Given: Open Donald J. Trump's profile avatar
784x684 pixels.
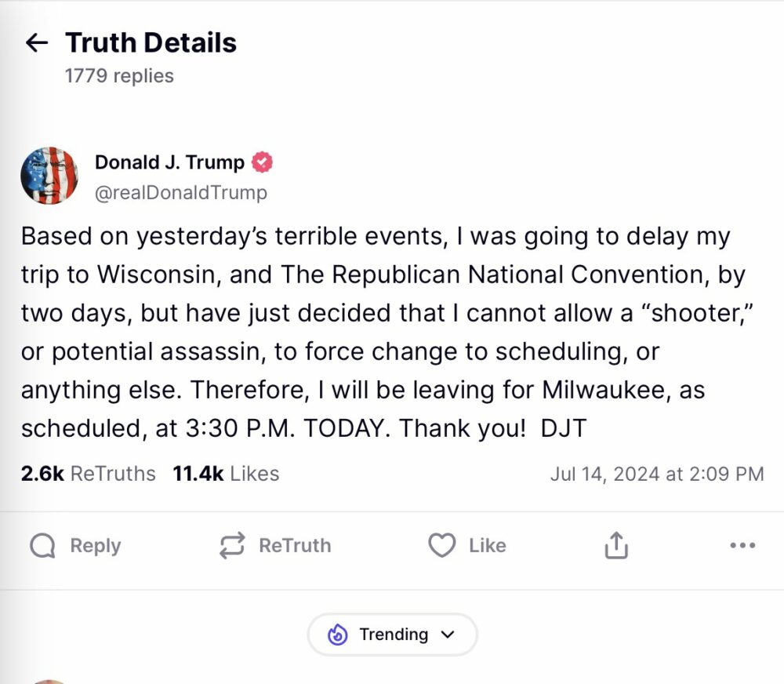Looking at the screenshot, I should [x=49, y=175].
